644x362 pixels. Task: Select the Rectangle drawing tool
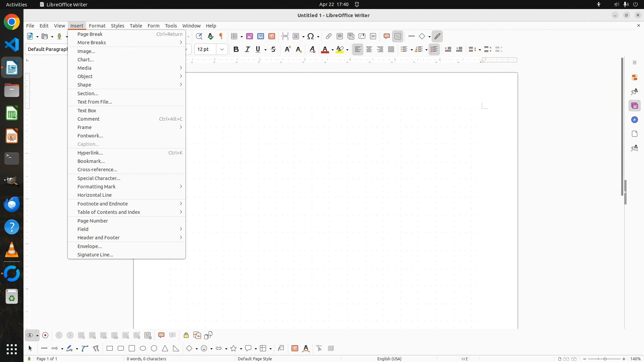[x=110, y=348]
